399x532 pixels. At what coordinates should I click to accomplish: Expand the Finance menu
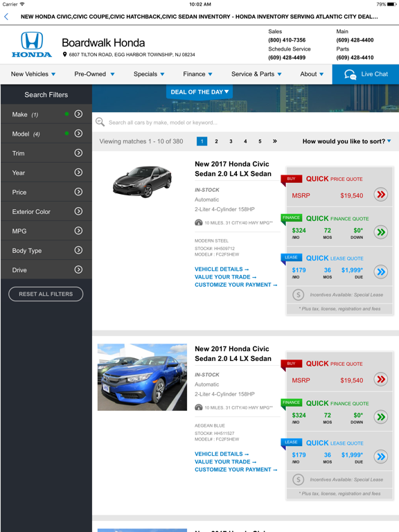(x=197, y=74)
